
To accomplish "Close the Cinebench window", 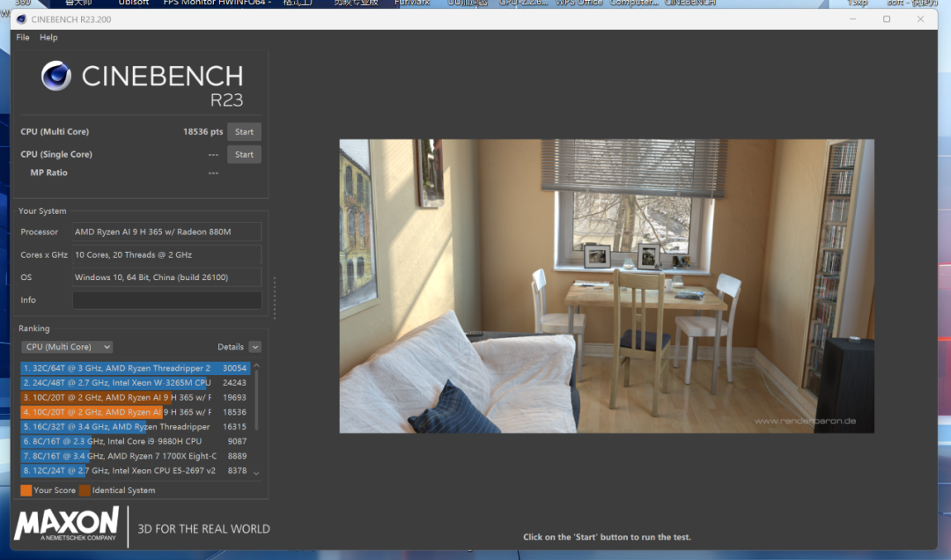I will click(x=921, y=19).
